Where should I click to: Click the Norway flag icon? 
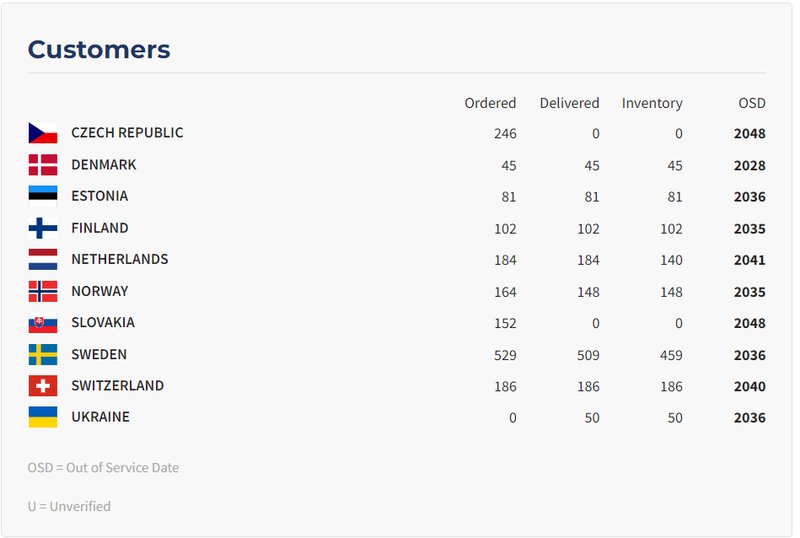pyautogui.click(x=43, y=291)
